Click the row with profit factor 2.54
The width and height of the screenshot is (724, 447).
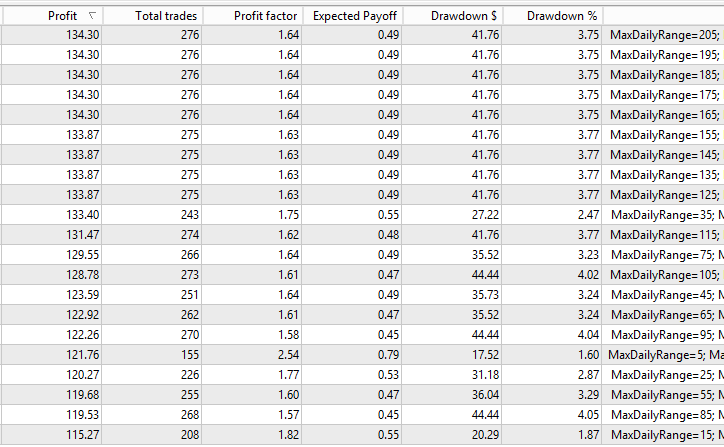tap(362, 355)
